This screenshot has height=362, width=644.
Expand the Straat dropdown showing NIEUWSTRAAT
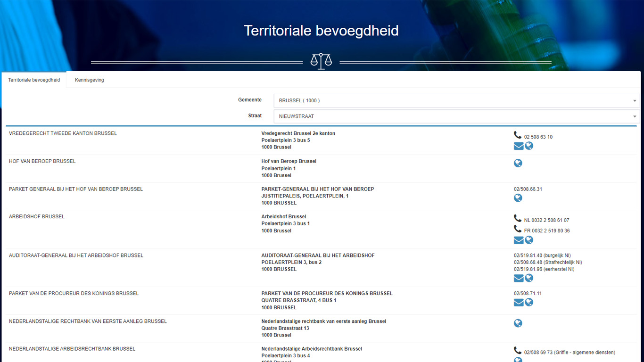click(456, 116)
